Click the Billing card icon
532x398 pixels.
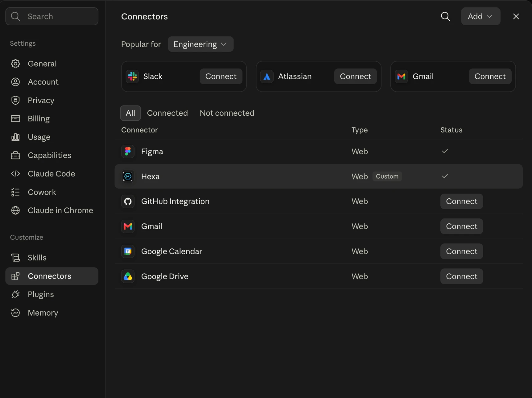point(15,118)
